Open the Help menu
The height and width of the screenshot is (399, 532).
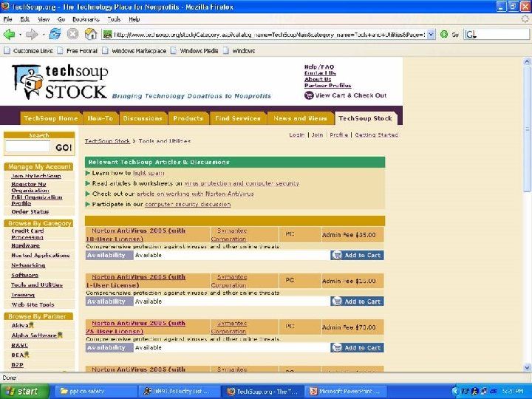[134, 19]
